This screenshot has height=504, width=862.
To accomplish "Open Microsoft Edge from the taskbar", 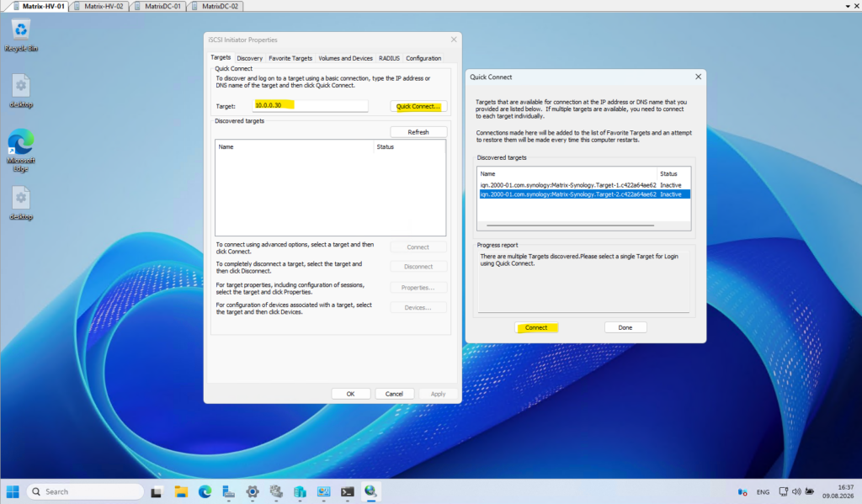I will tap(205, 492).
